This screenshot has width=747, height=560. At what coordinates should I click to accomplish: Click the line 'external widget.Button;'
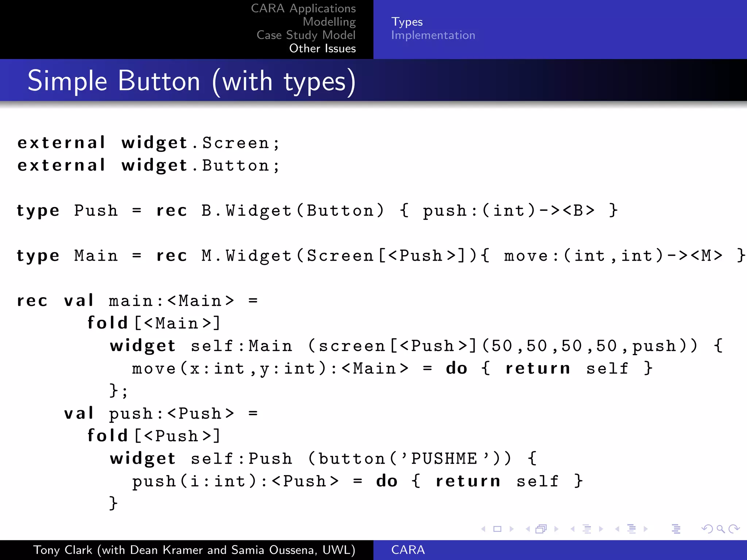click(x=148, y=166)
